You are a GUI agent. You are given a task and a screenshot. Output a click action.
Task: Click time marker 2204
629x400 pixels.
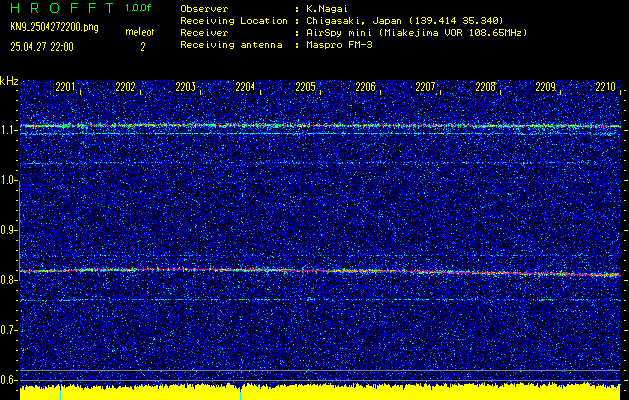click(x=245, y=87)
